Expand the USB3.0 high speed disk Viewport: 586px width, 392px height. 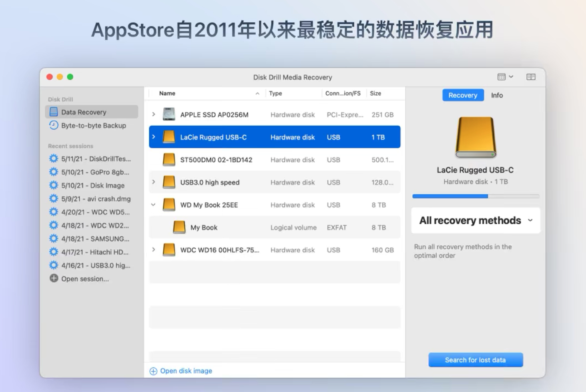(x=154, y=182)
